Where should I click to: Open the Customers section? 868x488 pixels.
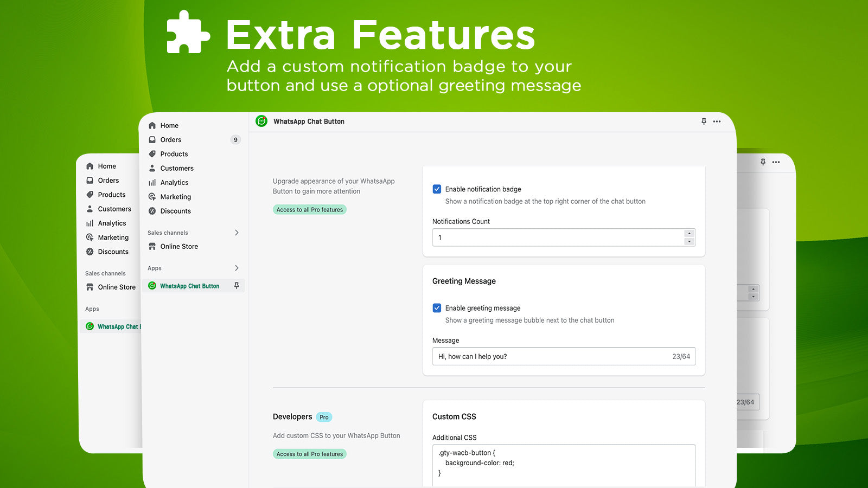(x=152, y=168)
